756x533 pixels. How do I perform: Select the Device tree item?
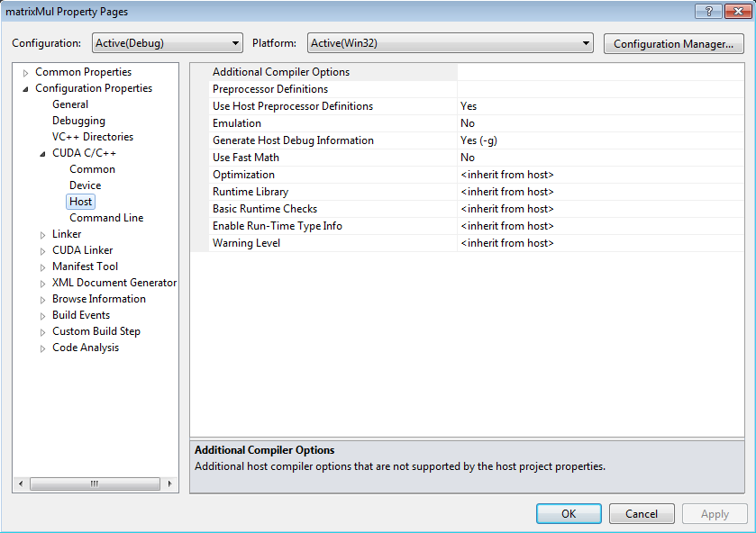pyautogui.click(x=86, y=185)
